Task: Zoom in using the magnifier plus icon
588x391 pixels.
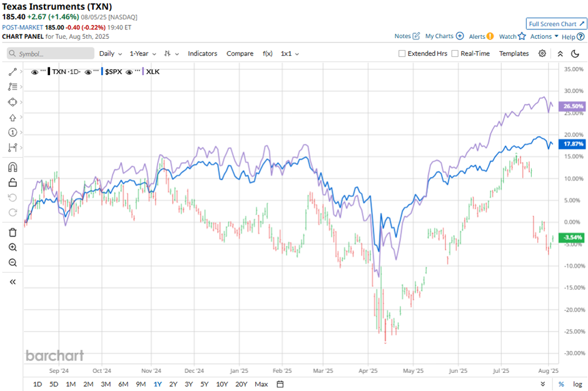Action: [x=13, y=247]
